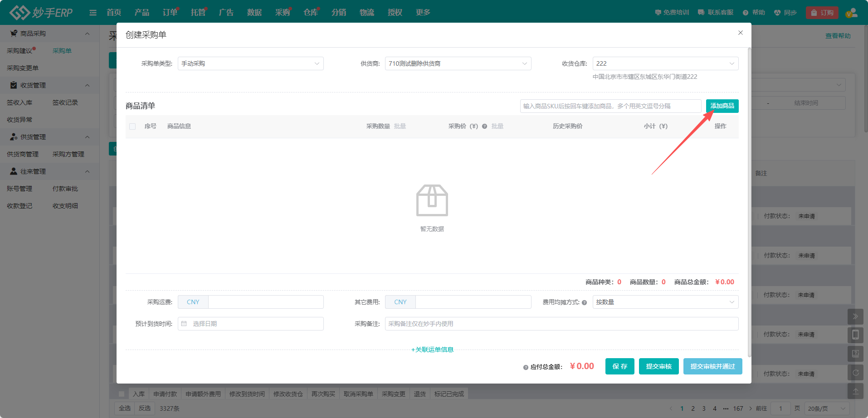Toggle the select-all checkbox in 商品清单 header
The height and width of the screenshot is (418, 868).
pos(132,126)
